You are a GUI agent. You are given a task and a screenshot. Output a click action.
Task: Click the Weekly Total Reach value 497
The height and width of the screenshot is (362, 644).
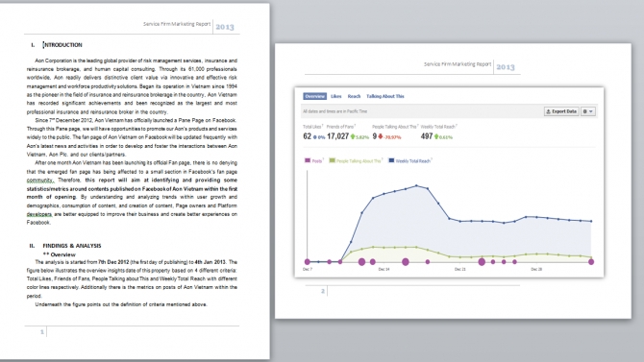pyautogui.click(x=427, y=136)
